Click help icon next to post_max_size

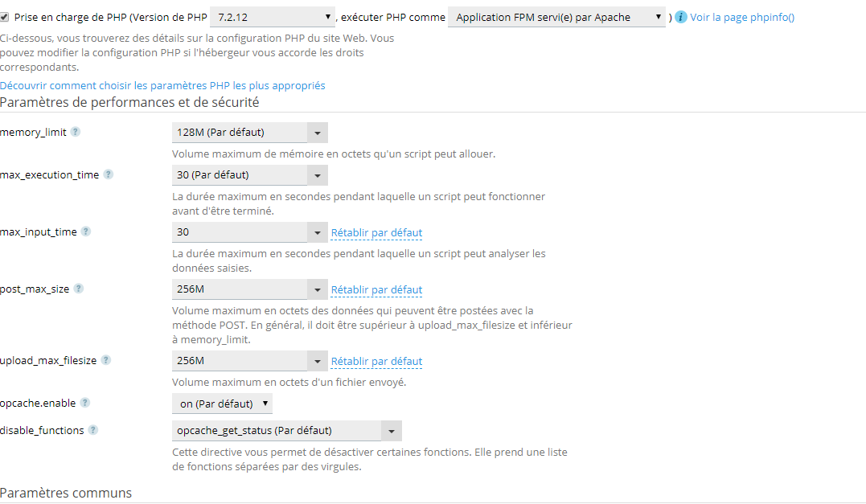79,289
